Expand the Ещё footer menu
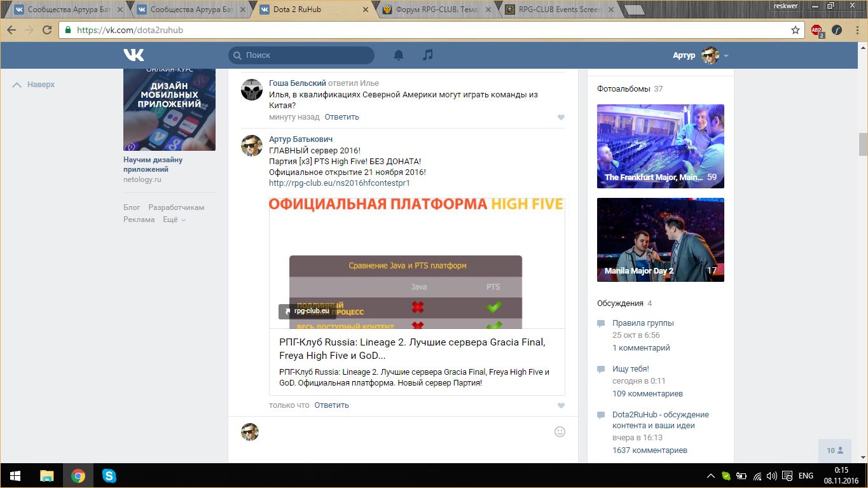Viewport: 868px width, 488px height. pyautogui.click(x=174, y=220)
